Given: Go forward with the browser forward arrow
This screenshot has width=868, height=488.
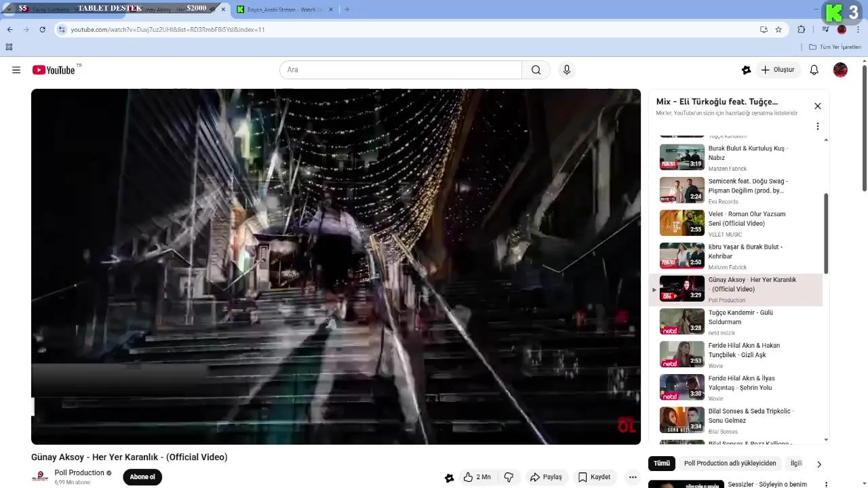Looking at the screenshot, I should click(x=26, y=29).
